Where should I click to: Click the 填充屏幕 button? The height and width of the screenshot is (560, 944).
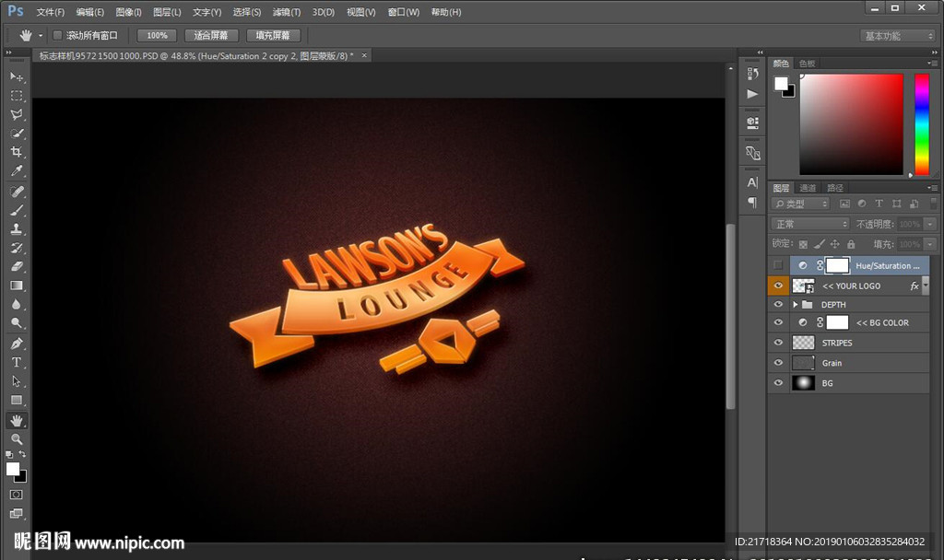point(273,36)
